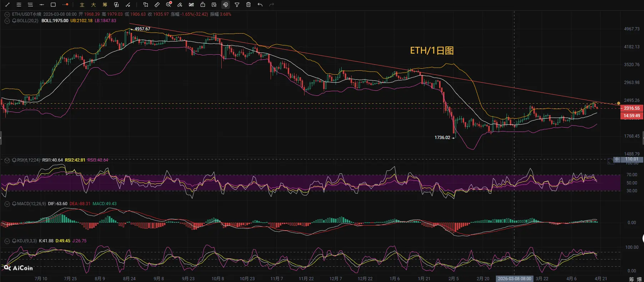644x282 pixels.
Task: Undo the last drawing action
Action: [260, 5]
